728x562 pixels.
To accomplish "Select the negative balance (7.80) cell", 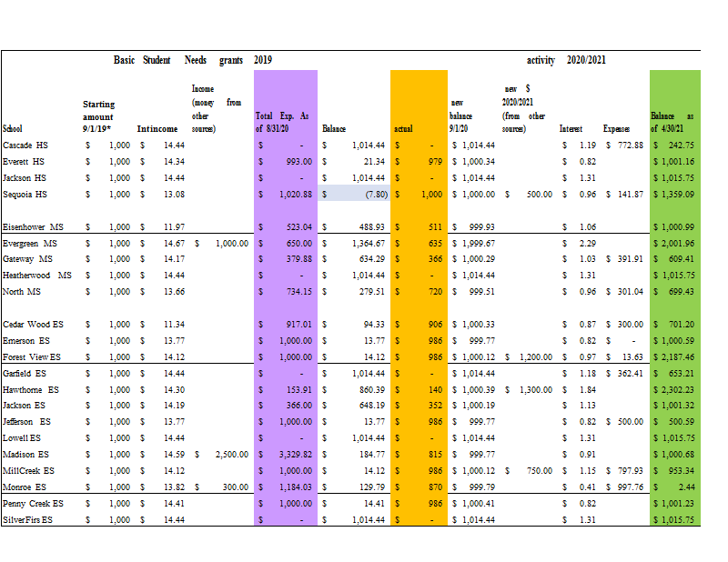I will click(x=377, y=195).
